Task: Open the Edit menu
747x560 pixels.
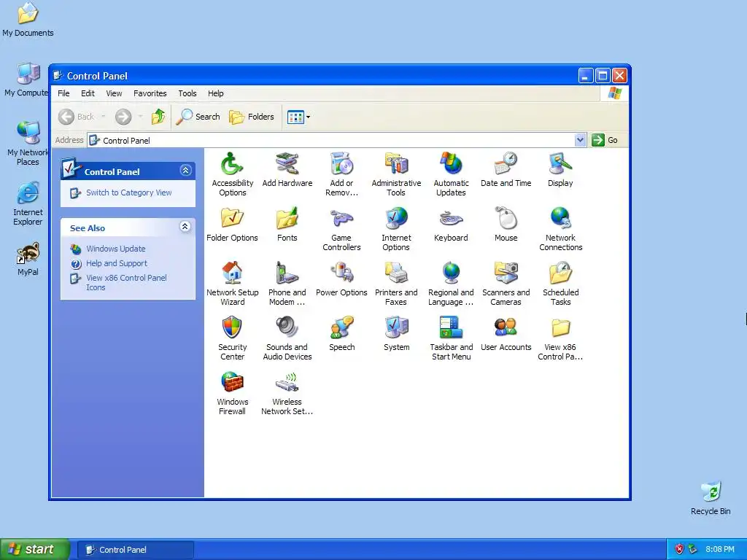Action: pos(88,93)
